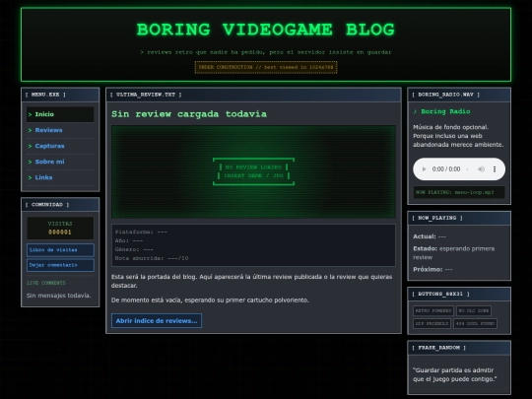Click the audio time display 0:00 / 0:00
This screenshot has height=399, width=532.
[x=446, y=169]
